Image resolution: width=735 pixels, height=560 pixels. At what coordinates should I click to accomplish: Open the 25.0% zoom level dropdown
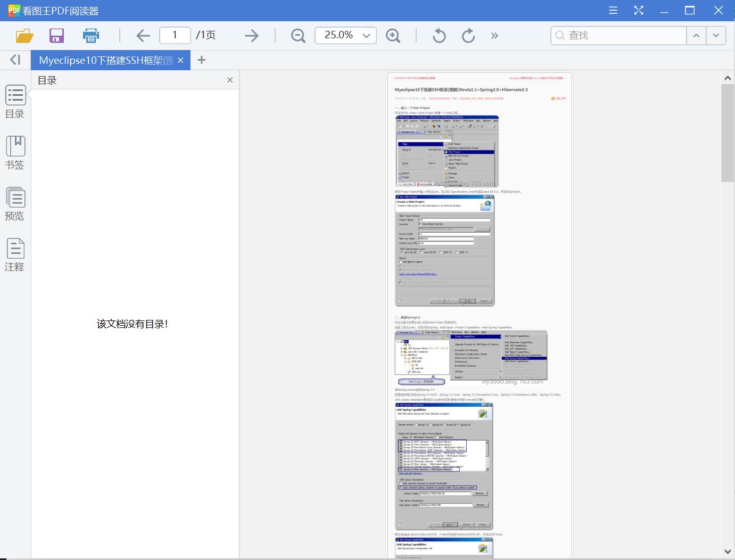(346, 35)
